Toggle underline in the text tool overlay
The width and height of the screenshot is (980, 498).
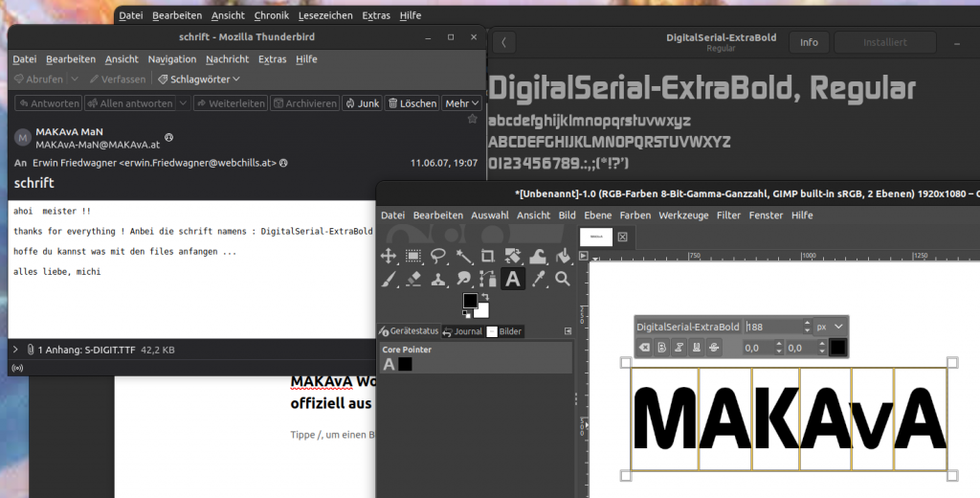tap(697, 348)
